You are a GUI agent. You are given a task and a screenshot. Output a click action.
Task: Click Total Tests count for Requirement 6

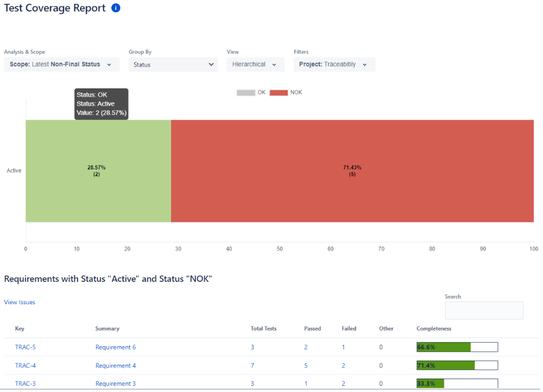252,347
